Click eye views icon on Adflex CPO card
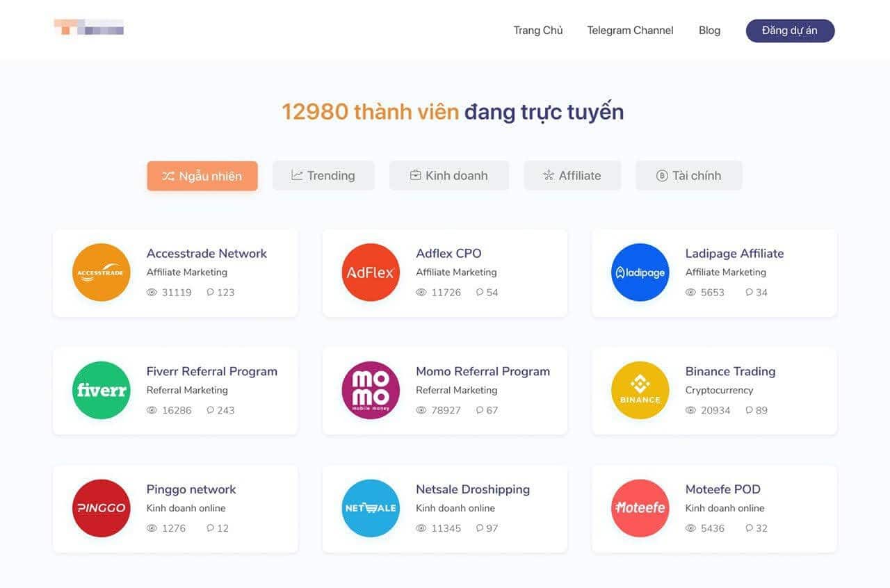Viewport: 890px width, 588px height. [x=421, y=293]
